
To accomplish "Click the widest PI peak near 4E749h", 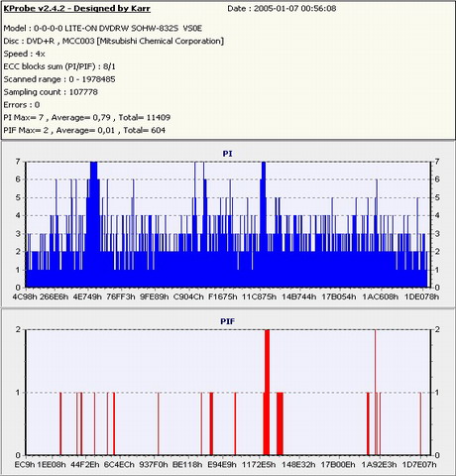I will pyautogui.click(x=93, y=225).
